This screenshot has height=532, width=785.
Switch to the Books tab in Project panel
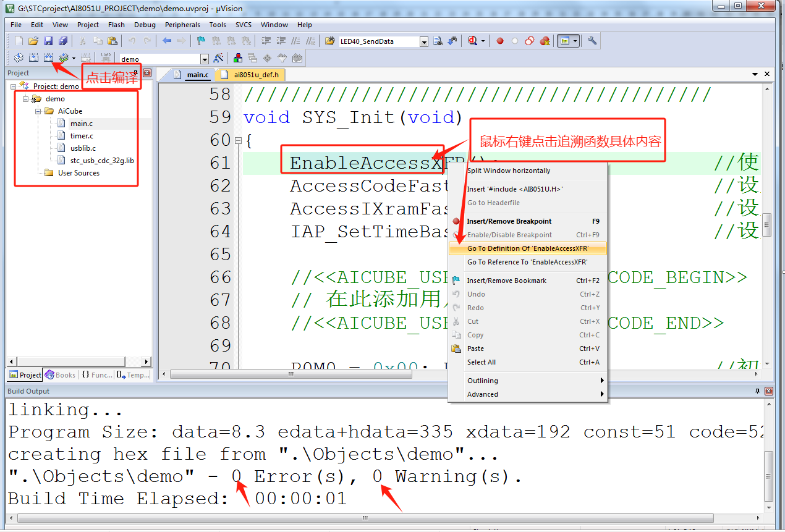pos(61,375)
